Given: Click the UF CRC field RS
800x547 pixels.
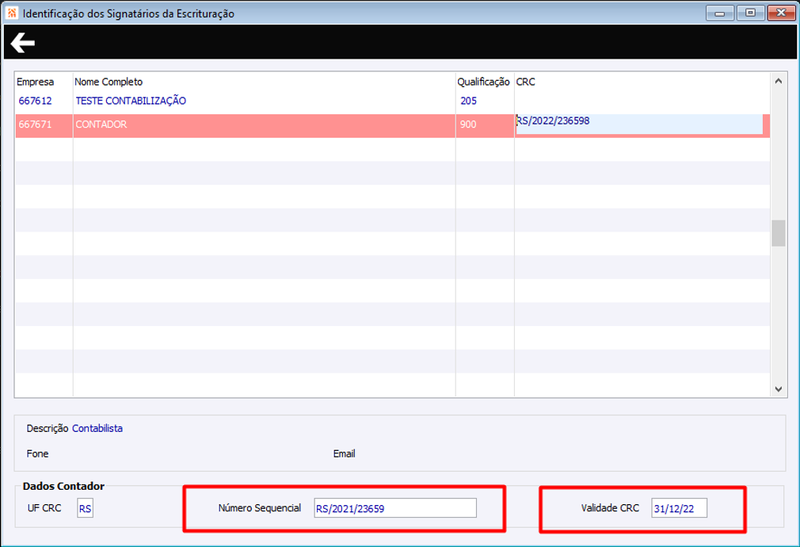Looking at the screenshot, I should point(85,508).
